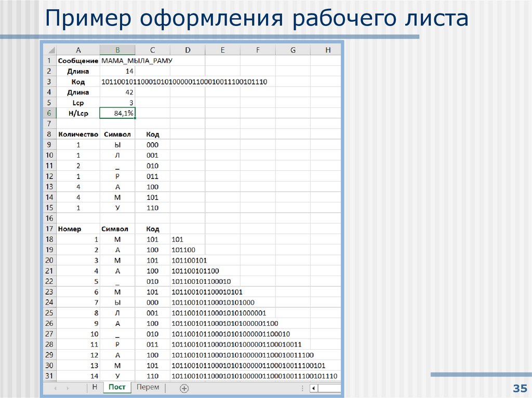Select the Длина cell showing 42

pyautogui.click(x=117, y=92)
